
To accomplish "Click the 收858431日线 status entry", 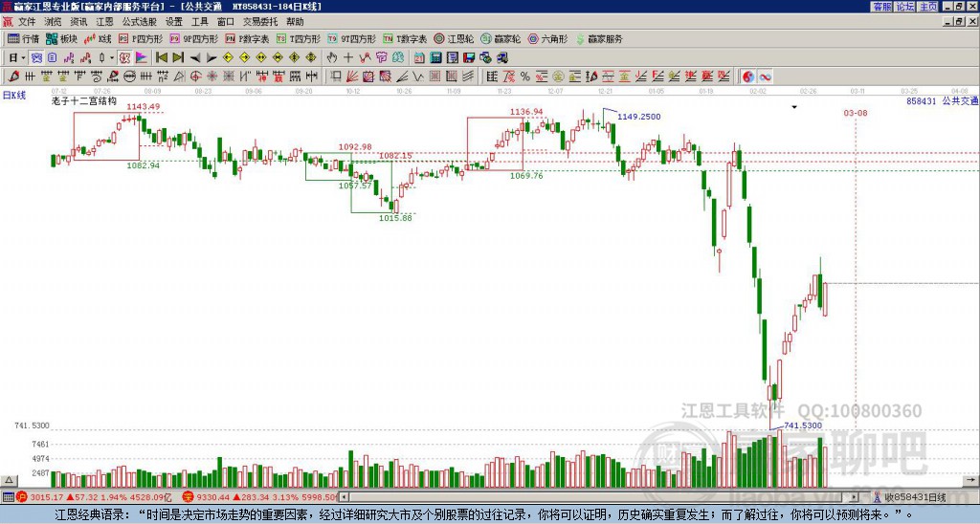I will coord(915,497).
